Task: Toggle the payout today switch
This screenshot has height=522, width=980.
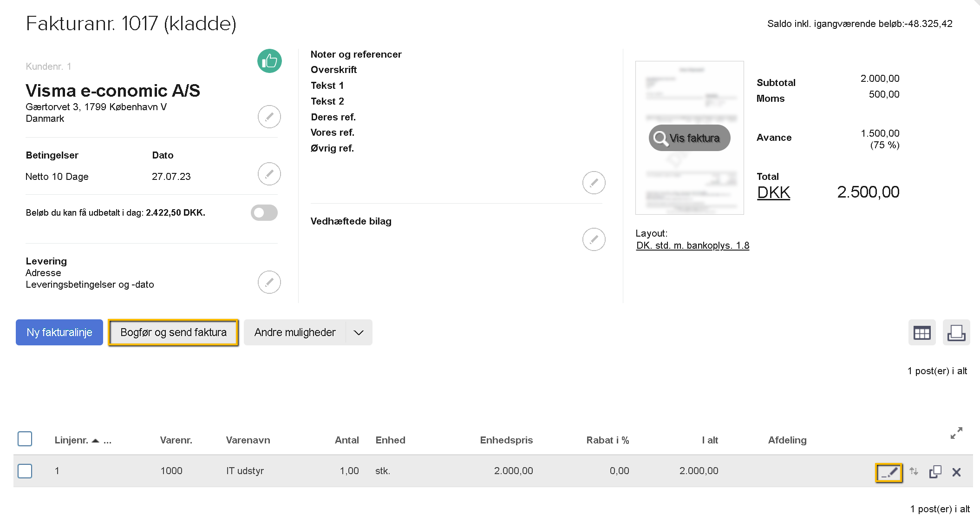Action: (264, 212)
